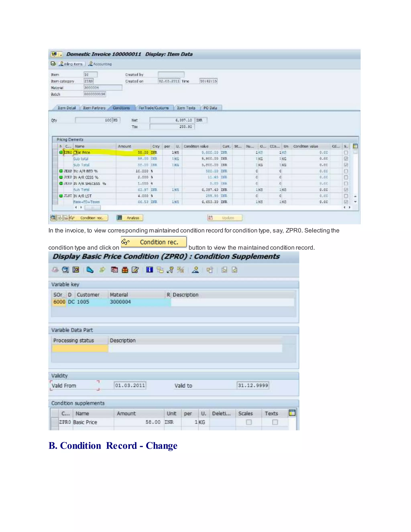The width and height of the screenshot is (411, 532).
Task: Click the document flow icon left of Billing items
Action: click(53, 64)
